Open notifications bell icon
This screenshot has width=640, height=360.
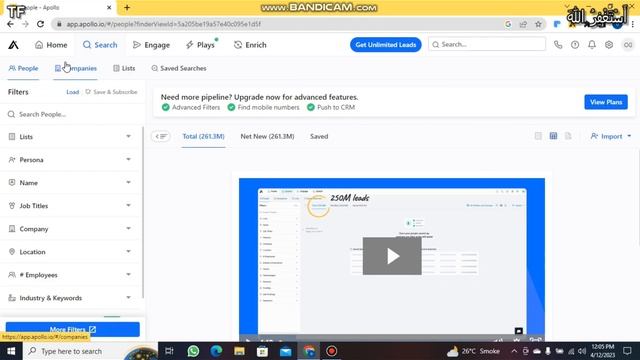pyautogui.click(x=592, y=45)
